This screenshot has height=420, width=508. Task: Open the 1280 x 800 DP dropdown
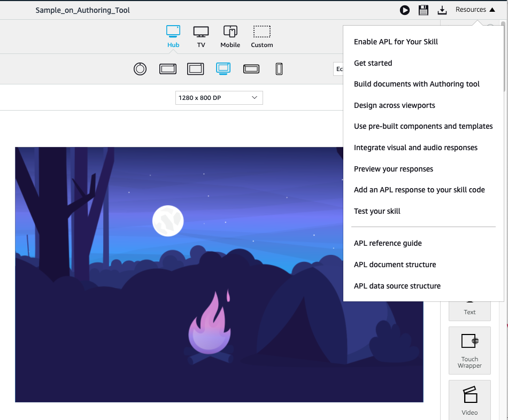point(219,98)
